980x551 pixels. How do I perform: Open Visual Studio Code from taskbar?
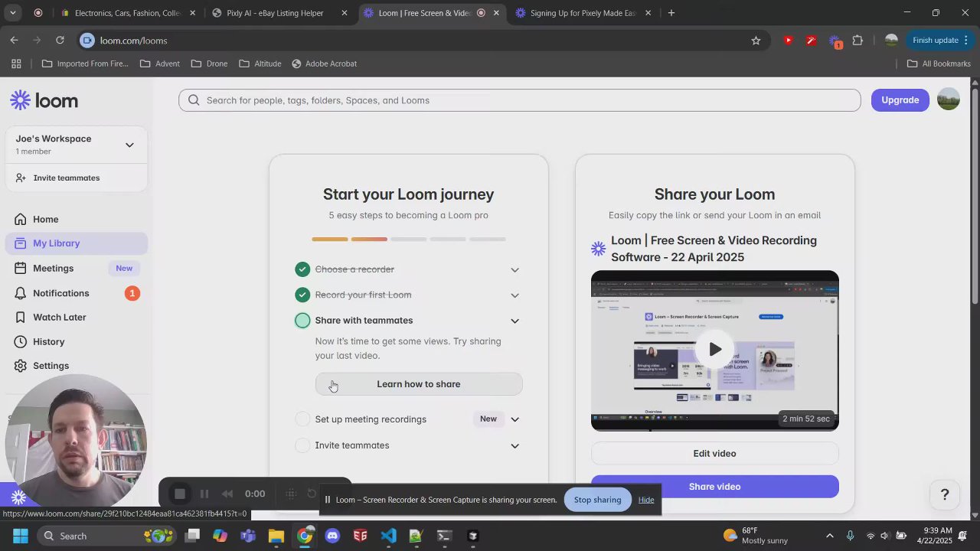388,536
